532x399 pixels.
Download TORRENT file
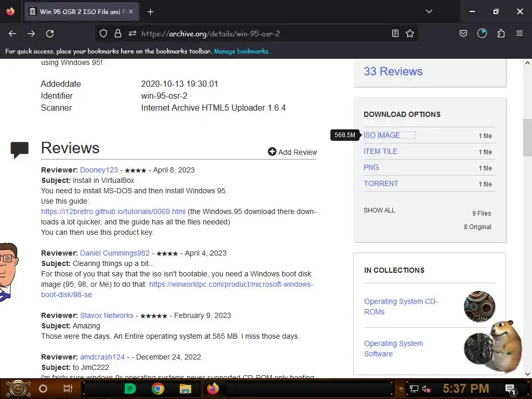381,183
